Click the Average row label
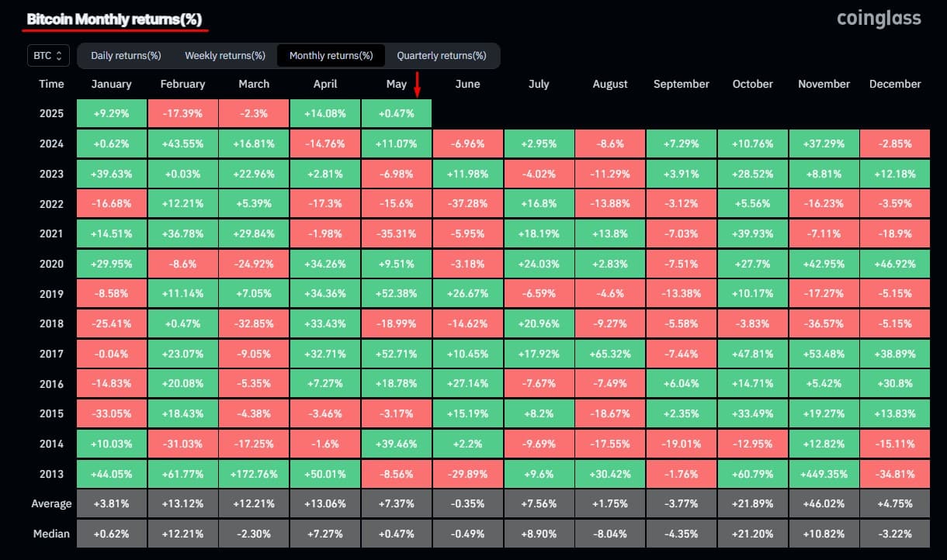This screenshot has width=947, height=560. coord(51,503)
